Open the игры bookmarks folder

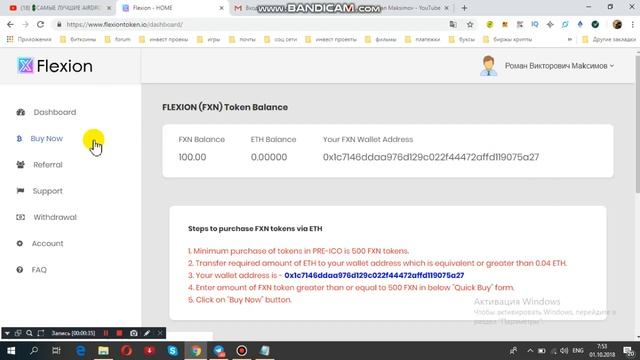point(209,40)
